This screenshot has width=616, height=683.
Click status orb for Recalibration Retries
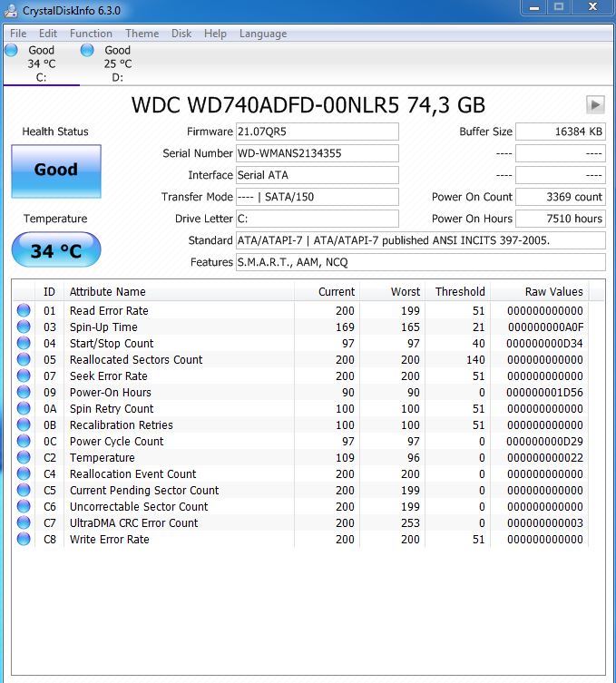24,424
